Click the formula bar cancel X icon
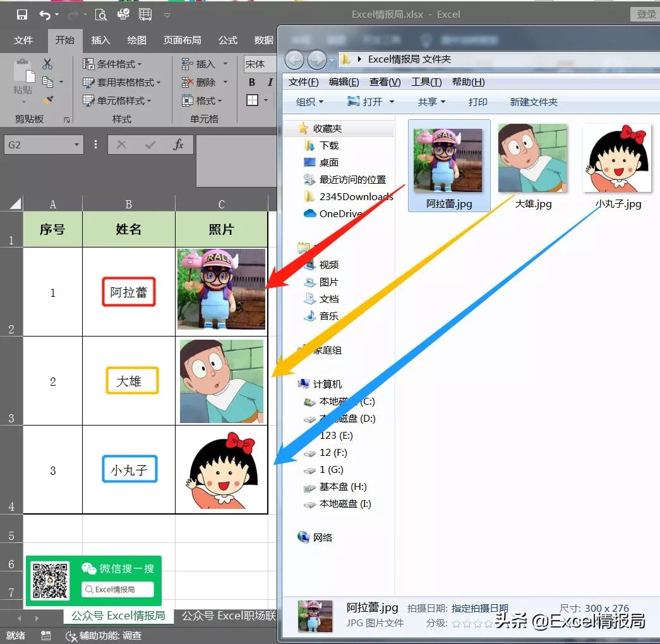 point(121,145)
